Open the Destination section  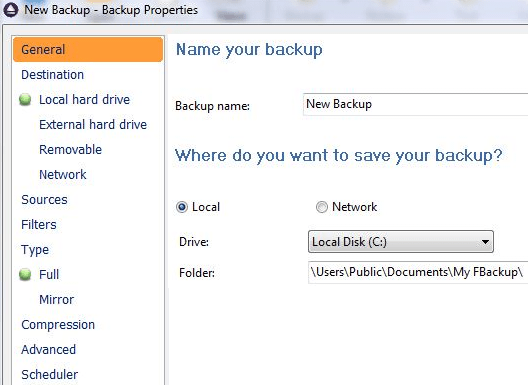coord(53,74)
